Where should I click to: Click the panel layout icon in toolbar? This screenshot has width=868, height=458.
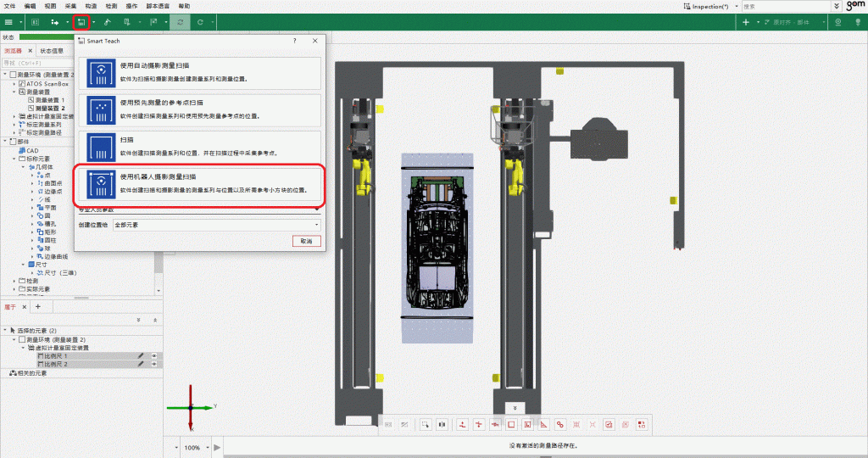click(x=35, y=22)
